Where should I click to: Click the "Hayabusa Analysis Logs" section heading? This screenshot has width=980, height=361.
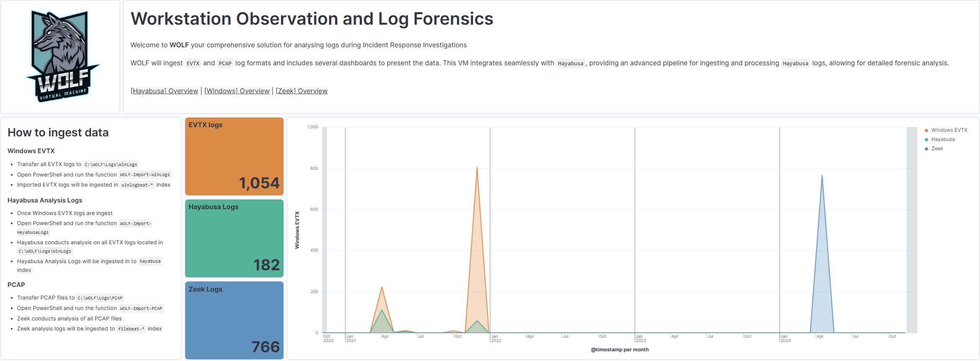click(x=45, y=200)
